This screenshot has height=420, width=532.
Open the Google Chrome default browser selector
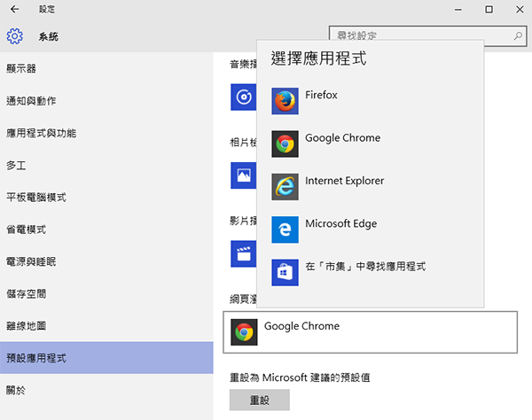click(x=370, y=332)
